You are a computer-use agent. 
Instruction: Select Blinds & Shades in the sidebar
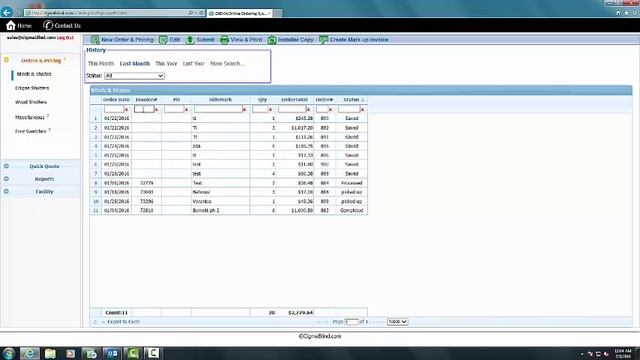[x=34, y=74]
